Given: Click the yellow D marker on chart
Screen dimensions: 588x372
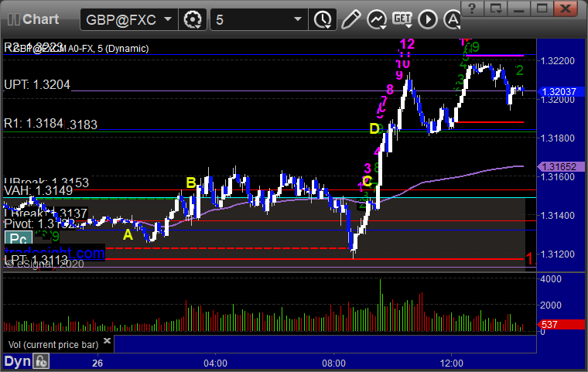Looking at the screenshot, I should [x=374, y=128].
